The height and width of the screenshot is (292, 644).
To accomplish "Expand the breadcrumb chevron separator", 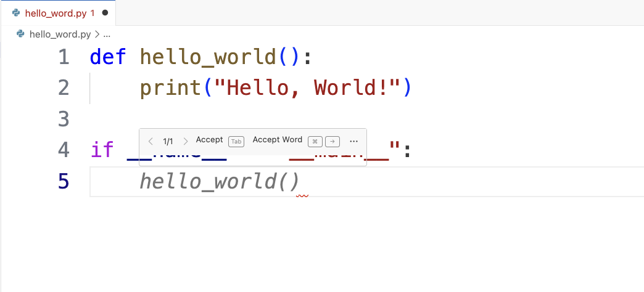I will click(x=97, y=34).
